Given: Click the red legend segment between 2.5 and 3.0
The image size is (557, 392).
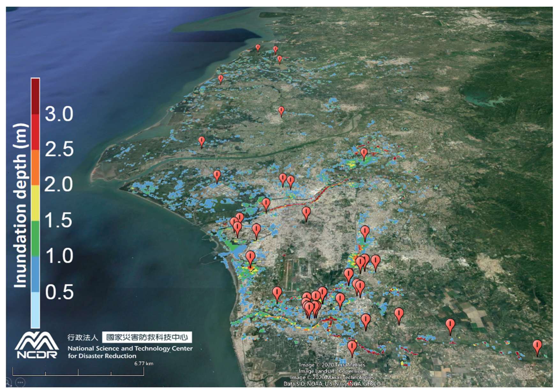Looking at the screenshot, I should (35, 132).
